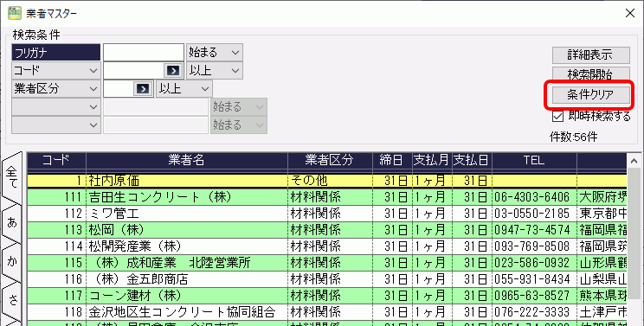Click 締日 column header
The width and height of the screenshot is (644, 326).
point(392,160)
